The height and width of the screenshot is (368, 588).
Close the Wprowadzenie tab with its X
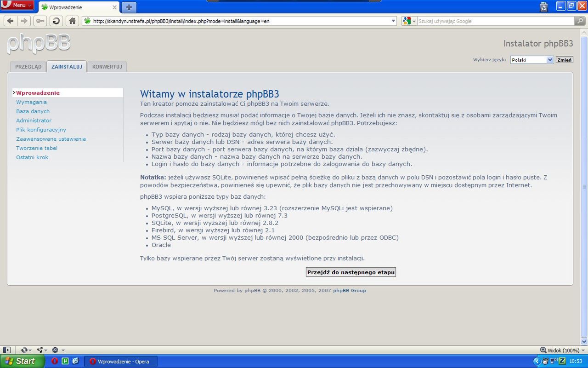pos(114,7)
